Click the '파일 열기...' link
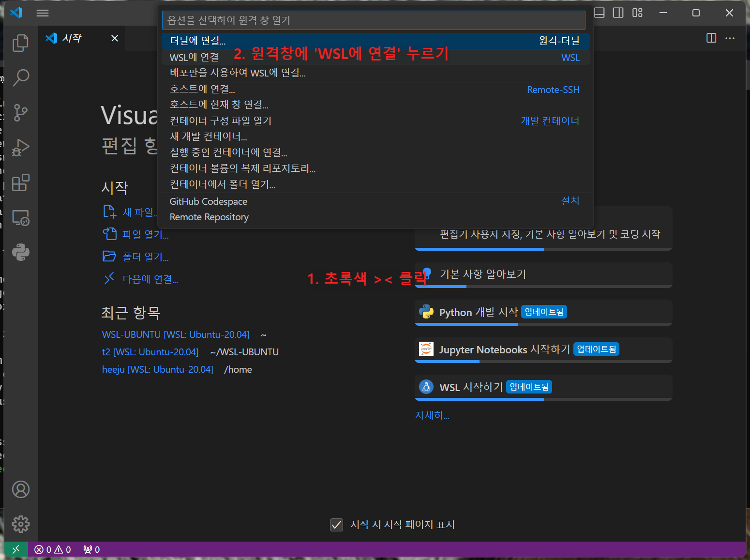 (x=136, y=234)
